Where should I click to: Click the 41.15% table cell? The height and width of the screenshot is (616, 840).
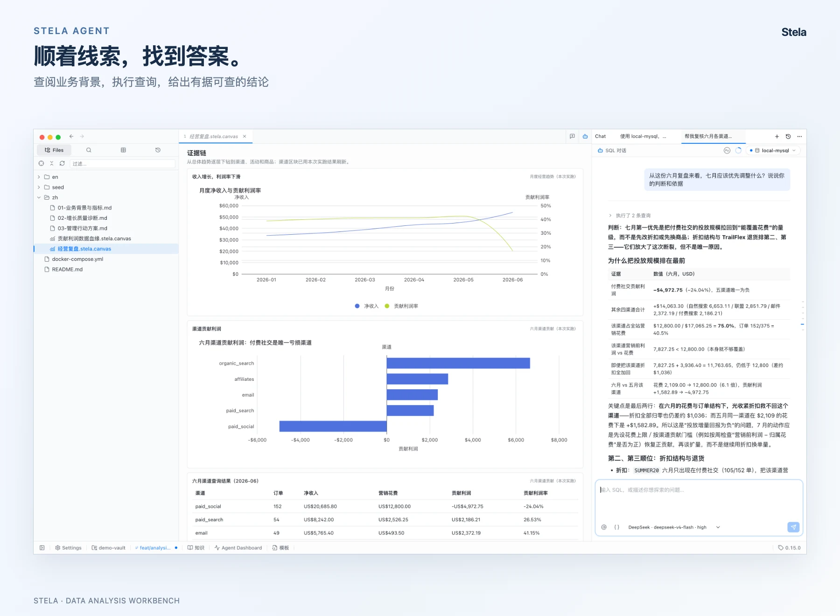532,533
